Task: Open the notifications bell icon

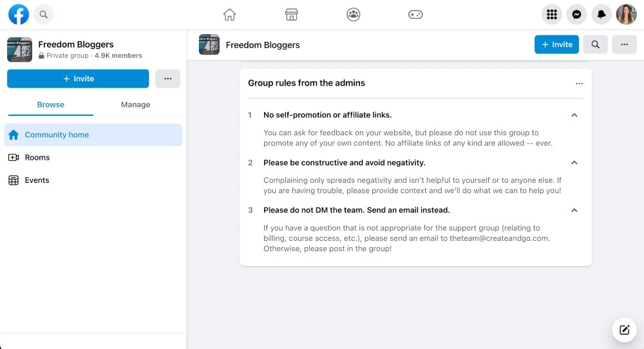Action: (601, 14)
